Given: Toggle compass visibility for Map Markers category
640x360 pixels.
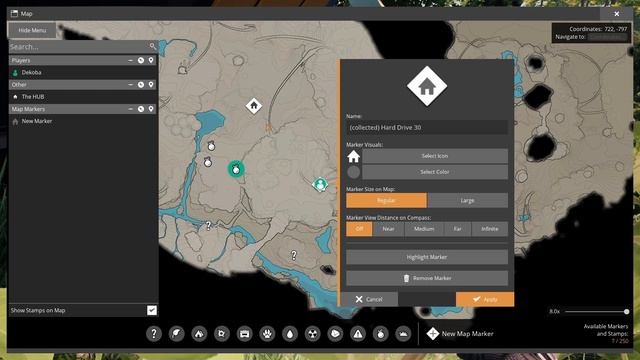Looking at the screenshot, I should [x=141, y=109].
